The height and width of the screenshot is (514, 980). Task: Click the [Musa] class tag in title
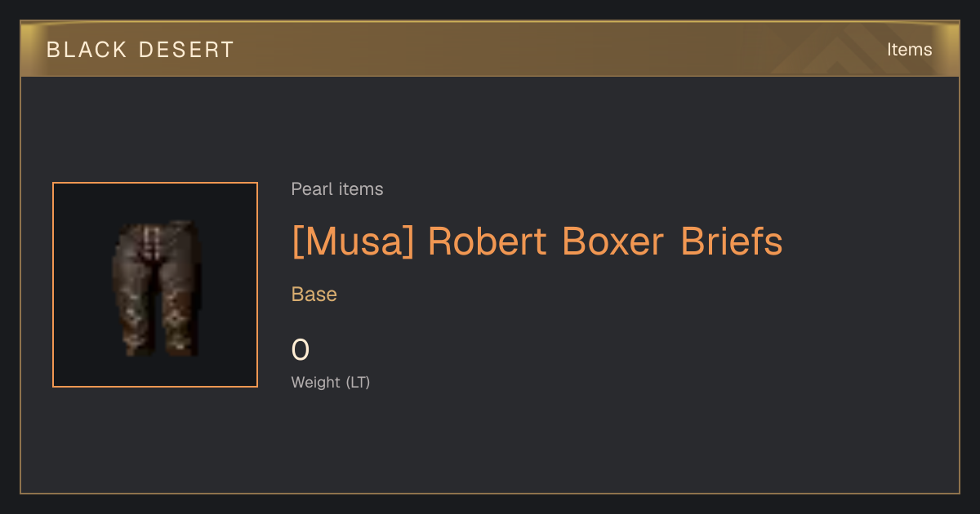354,241
